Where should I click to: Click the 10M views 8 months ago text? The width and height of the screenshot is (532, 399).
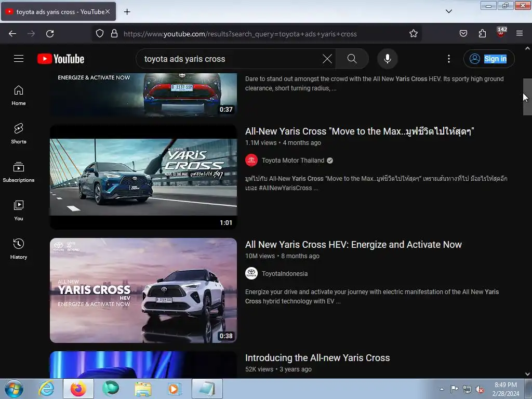pyautogui.click(x=282, y=256)
